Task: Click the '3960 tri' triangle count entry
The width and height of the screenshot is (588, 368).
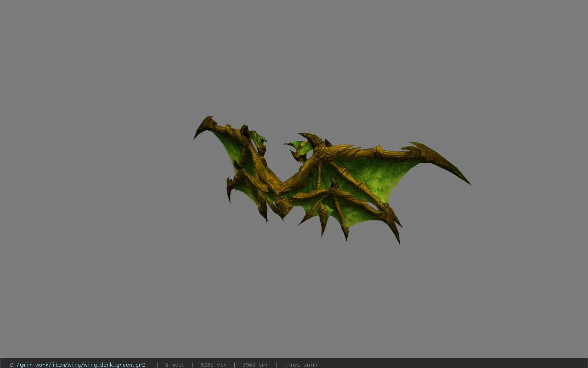Action: point(255,365)
